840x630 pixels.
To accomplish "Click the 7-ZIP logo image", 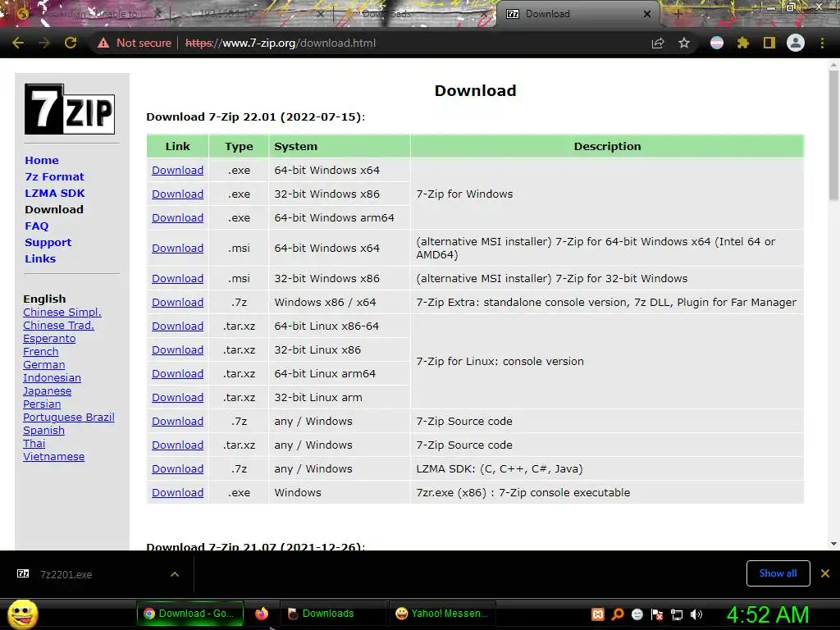I will (70, 109).
